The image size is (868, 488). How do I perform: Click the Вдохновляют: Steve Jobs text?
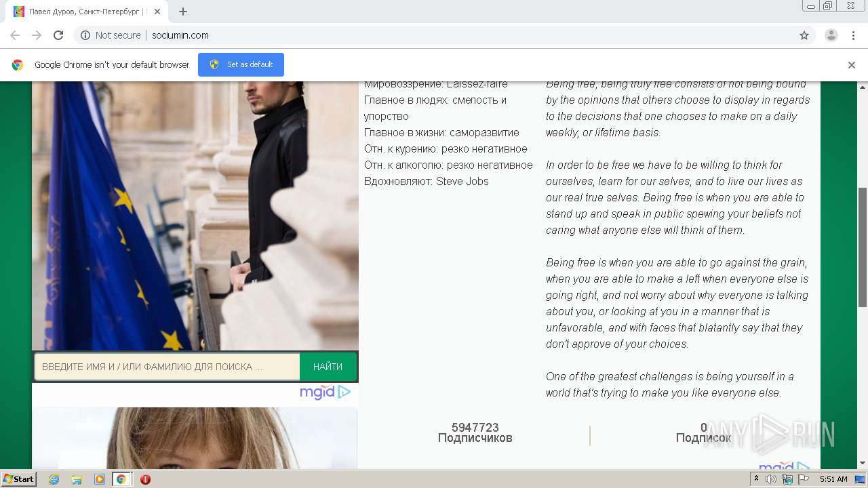pyautogui.click(x=427, y=182)
